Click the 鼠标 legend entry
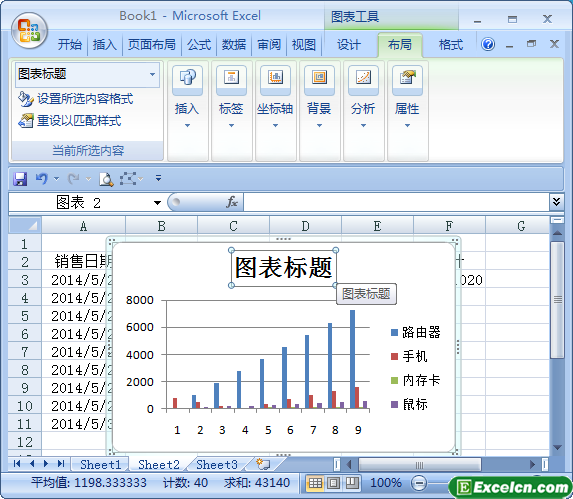573x499 pixels. tap(409, 404)
